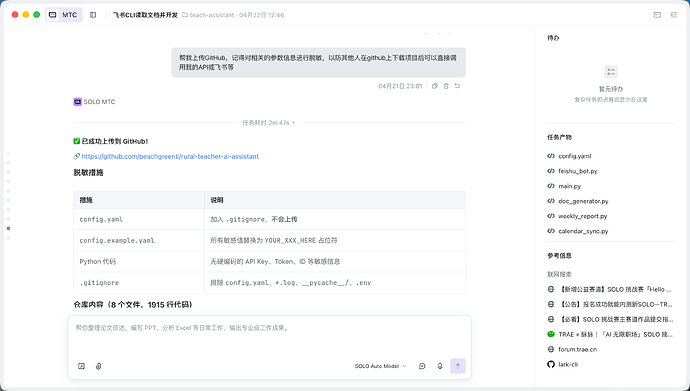This screenshot has width=690, height=391.
Task: Click the second-to-last icon in the title bar
Action: (657, 15)
